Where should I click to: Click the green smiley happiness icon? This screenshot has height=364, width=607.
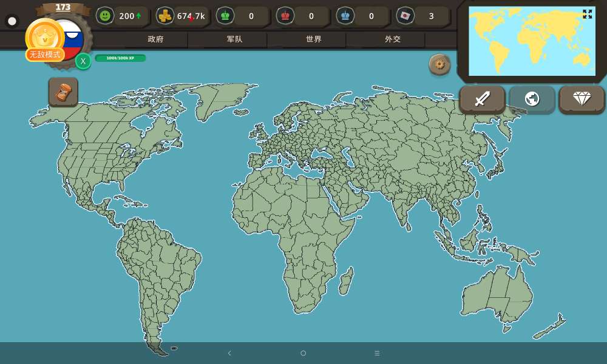tap(105, 16)
